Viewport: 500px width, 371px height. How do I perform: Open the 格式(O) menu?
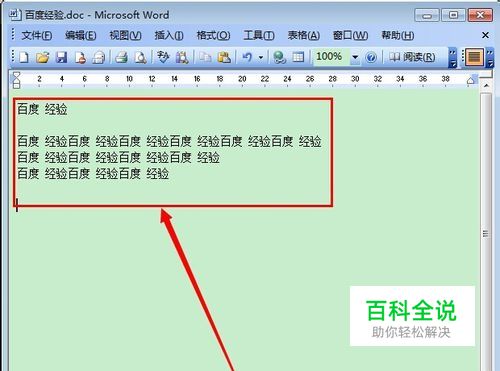coord(213,35)
